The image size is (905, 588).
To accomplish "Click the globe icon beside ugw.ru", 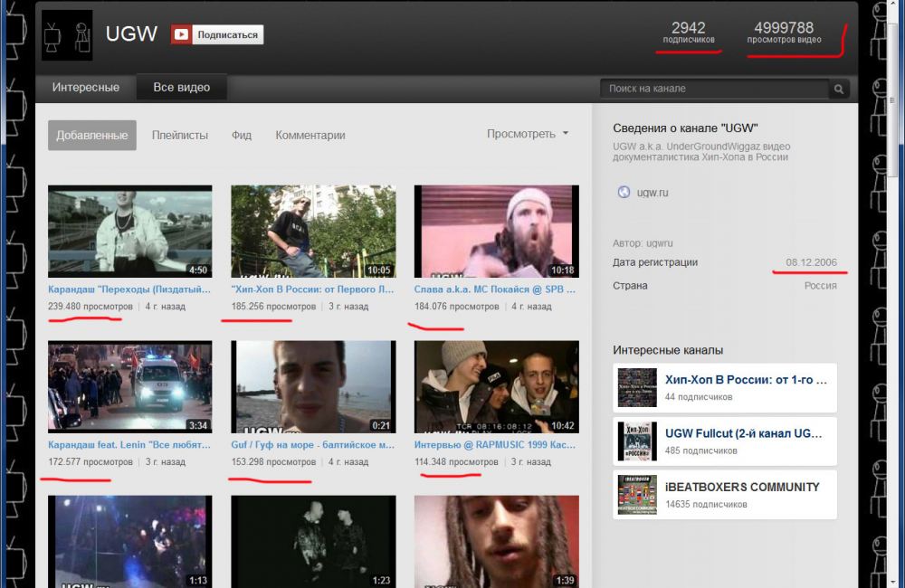I will 624,193.
